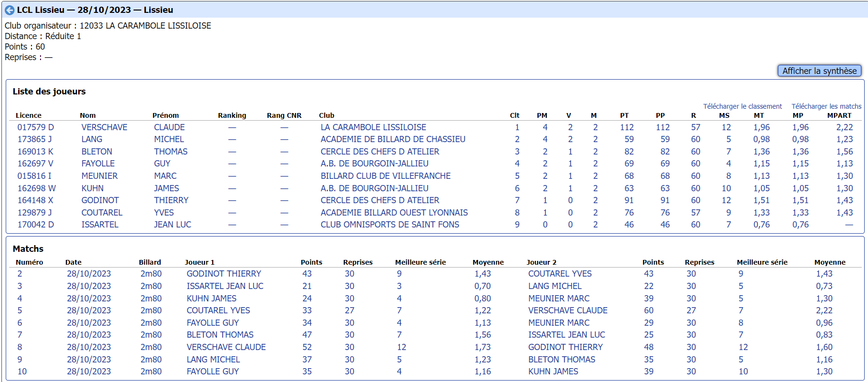The width and height of the screenshot is (868, 382).
Task: Click MEUNIER MARC in match 4
Action: click(559, 299)
